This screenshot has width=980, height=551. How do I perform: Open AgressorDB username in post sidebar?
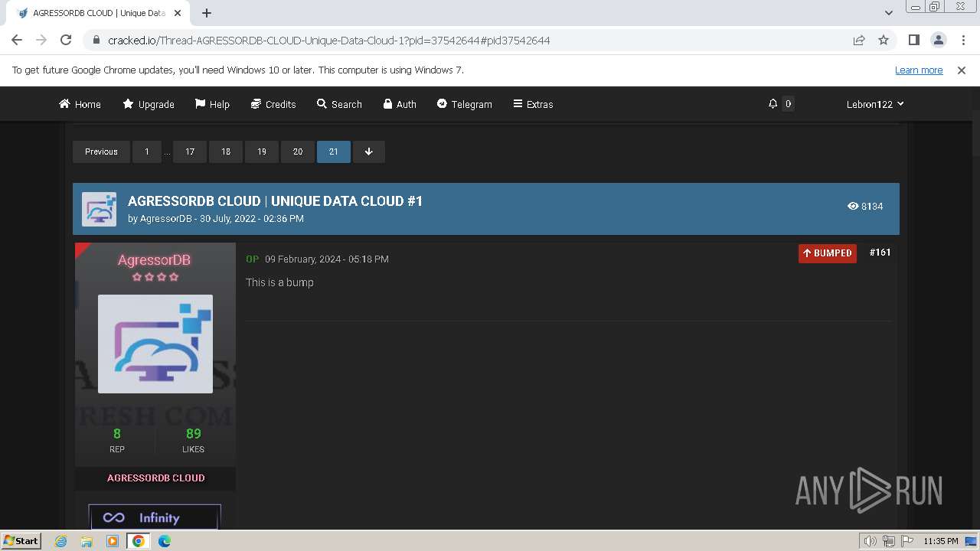(x=155, y=260)
